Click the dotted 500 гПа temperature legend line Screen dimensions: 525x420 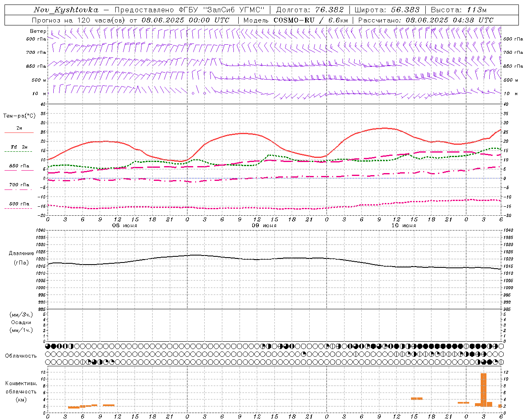tap(18, 208)
